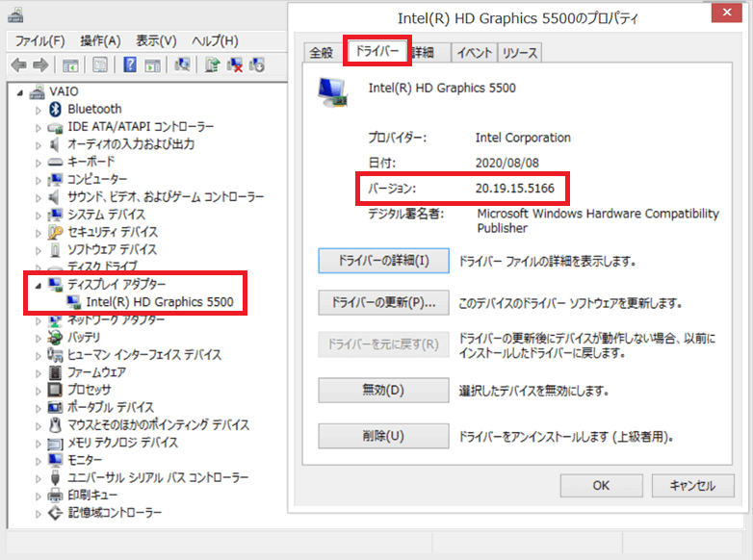This screenshot has height=560, width=753.
Task: Select the ドライバー tab
Action: coord(376,51)
